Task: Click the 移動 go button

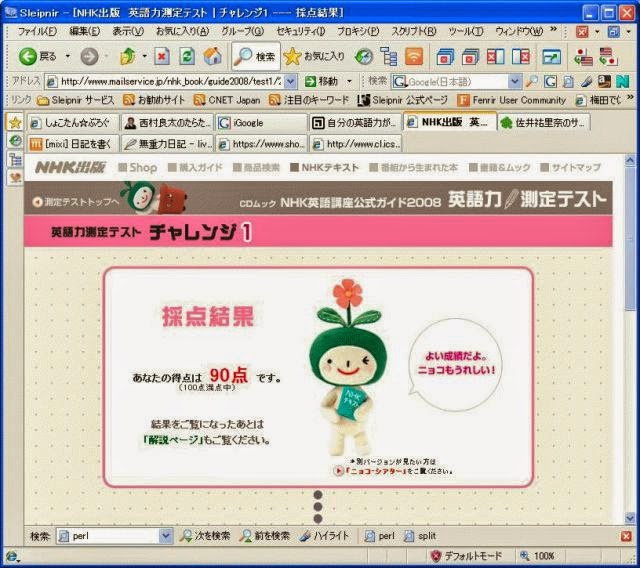Action: (322, 82)
